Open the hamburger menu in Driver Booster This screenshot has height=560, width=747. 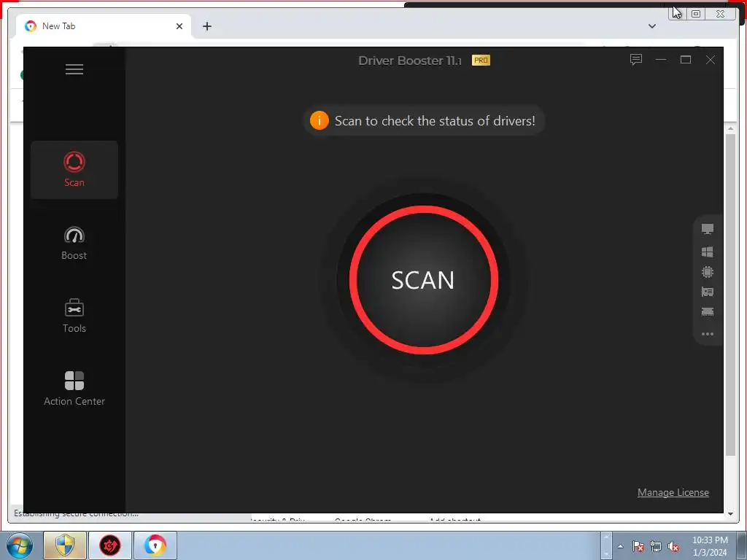tap(74, 69)
